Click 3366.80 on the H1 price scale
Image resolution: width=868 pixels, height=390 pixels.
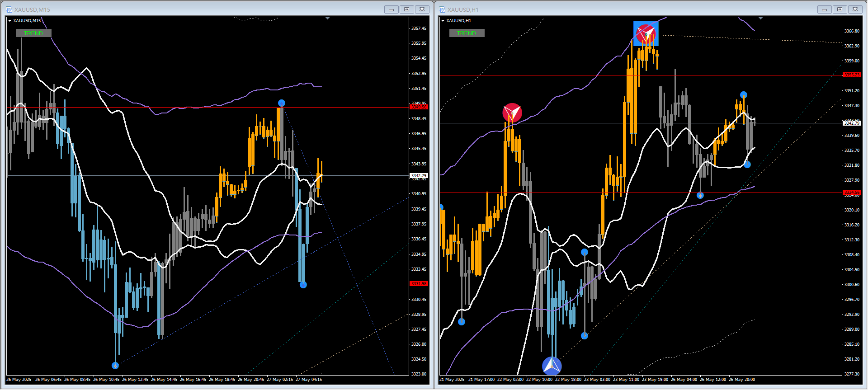pos(852,31)
